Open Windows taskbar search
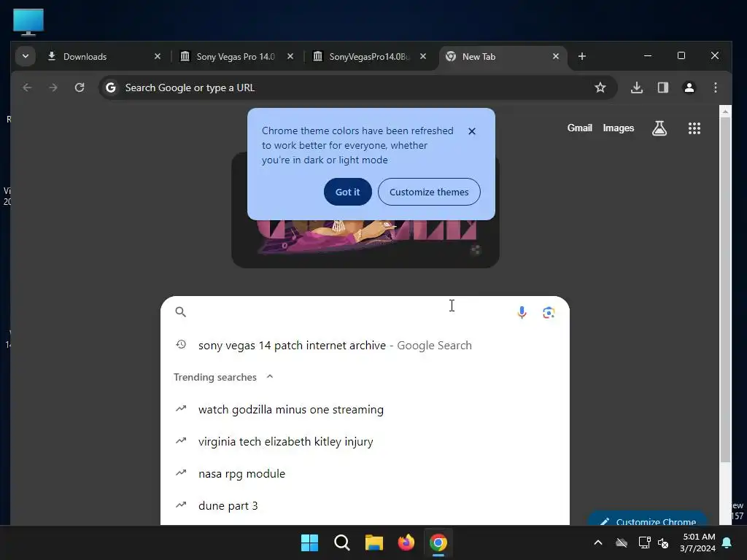Viewport: 747px width, 560px height. (342, 542)
